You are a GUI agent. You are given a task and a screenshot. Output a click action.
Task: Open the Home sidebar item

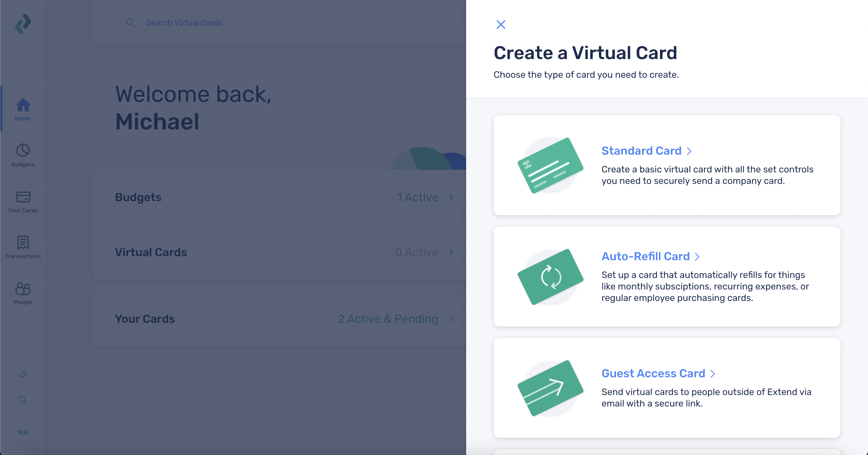click(23, 109)
